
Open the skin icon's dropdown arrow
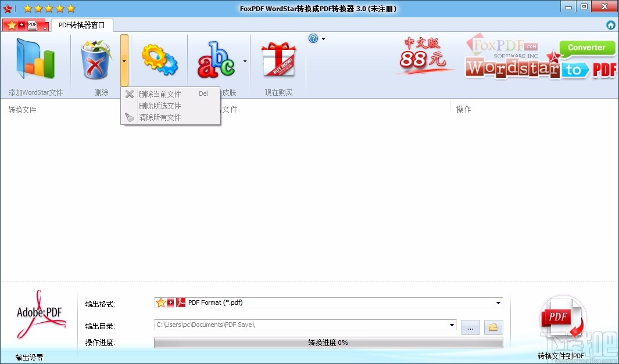pos(244,60)
